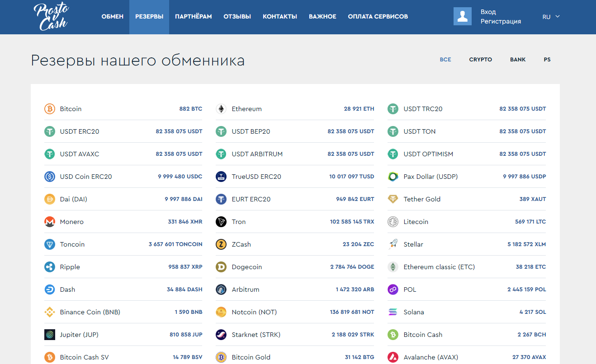
Task: Click the USD Coin ERC20 icon
Action: (x=50, y=177)
